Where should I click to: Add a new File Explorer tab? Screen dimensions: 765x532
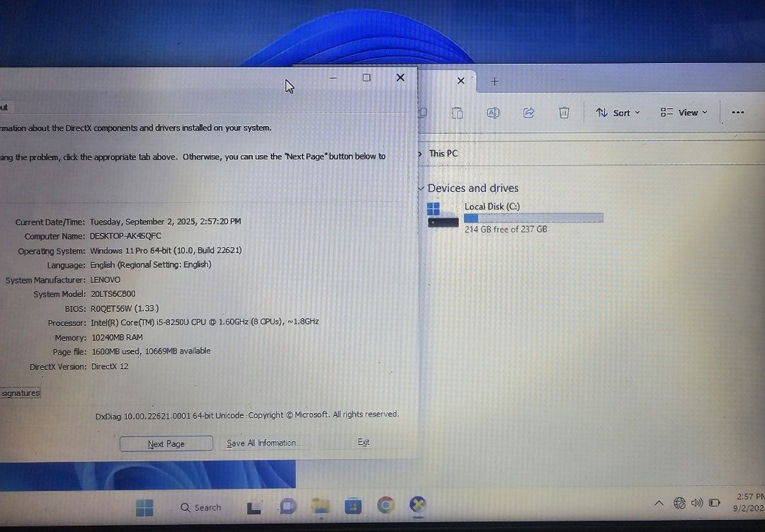(x=494, y=81)
